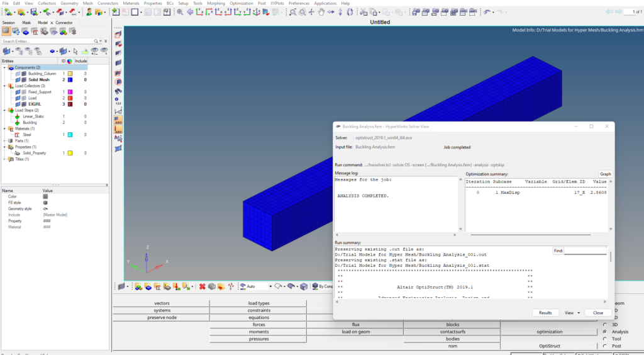The width and height of the screenshot is (644, 355).
Task: Open the Search Entities options dropdown arrow
Action: point(101,41)
